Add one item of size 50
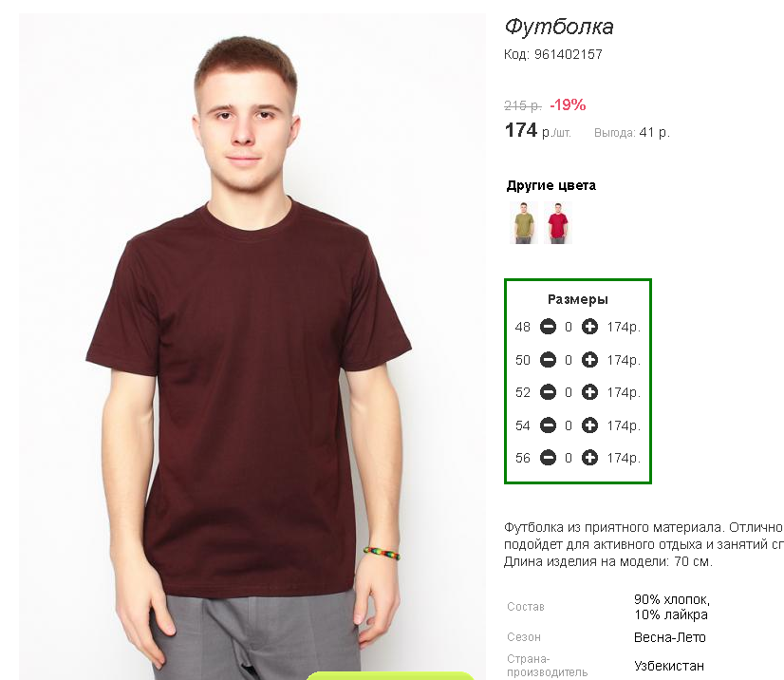 click(x=589, y=360)
